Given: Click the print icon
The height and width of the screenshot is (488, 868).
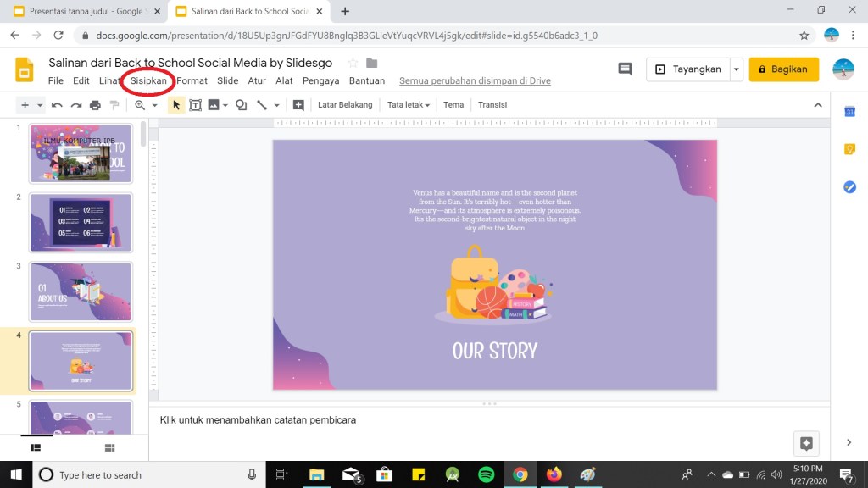Looking at the screenshot, I should [x=95, y=105].
